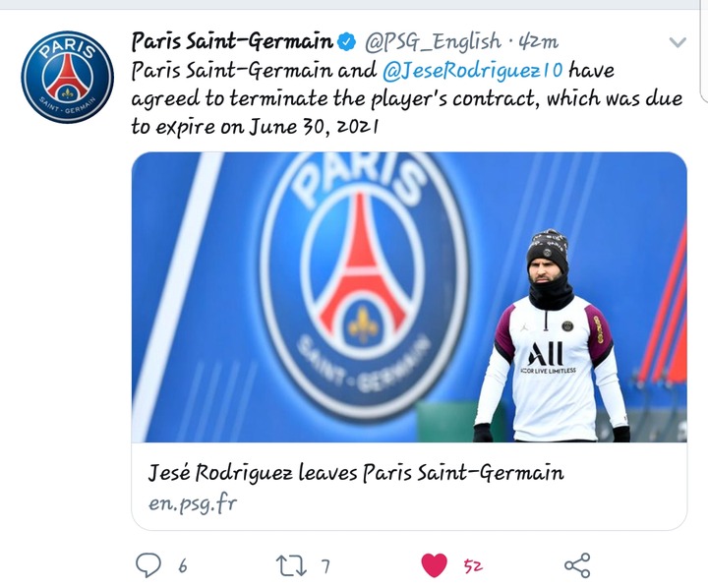Click the share icon
The height and width of the screenshot is (588, 708).
click(x=577, y=565)
